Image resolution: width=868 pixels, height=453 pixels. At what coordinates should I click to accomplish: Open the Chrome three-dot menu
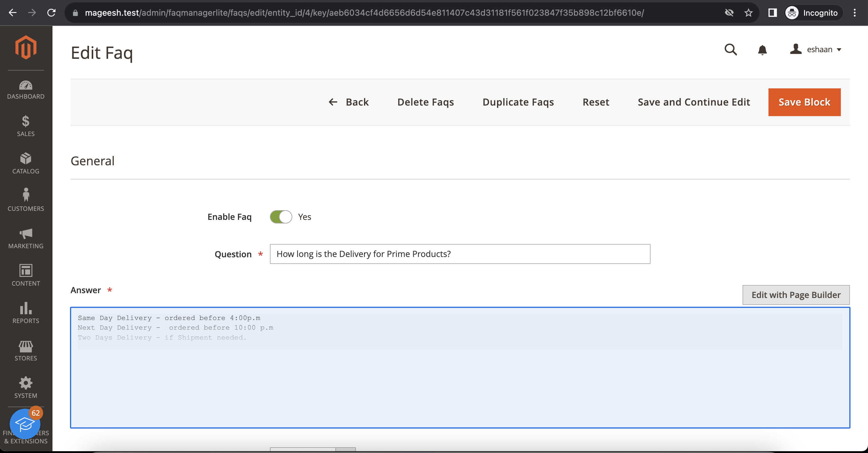[854, 13]
